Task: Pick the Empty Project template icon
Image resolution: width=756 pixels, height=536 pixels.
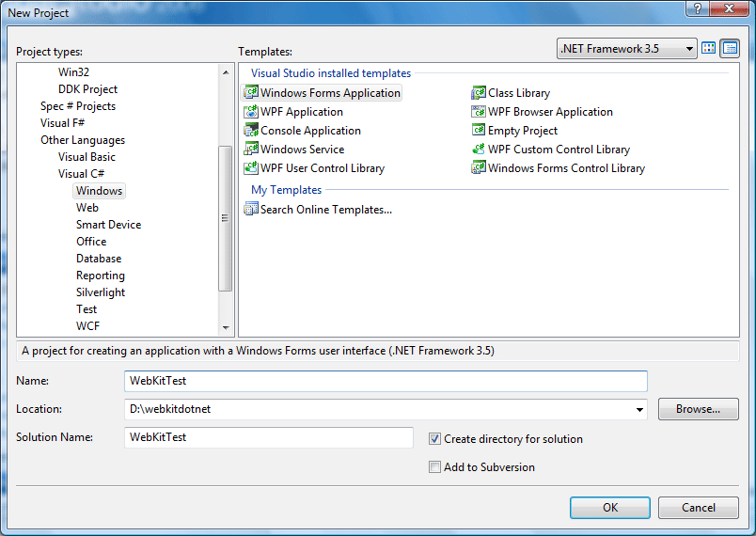Action: (479, 131)
